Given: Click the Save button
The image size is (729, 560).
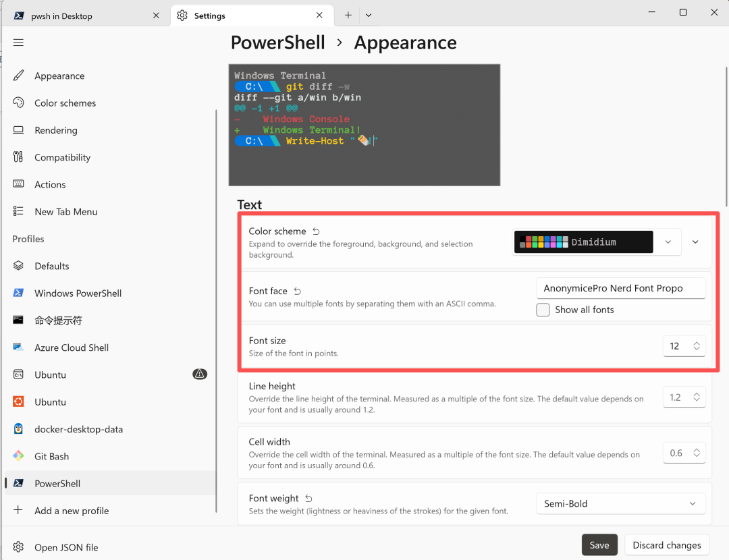Looking at the screenshot, I should (x=599, y=545).
